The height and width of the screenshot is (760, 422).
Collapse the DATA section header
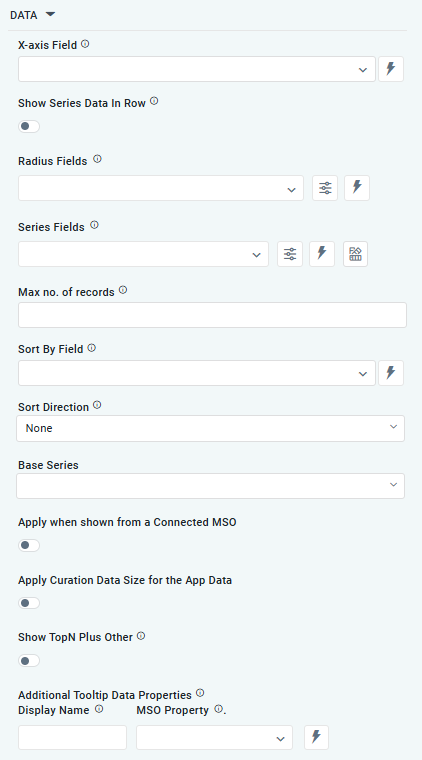(x=32, y=15)
